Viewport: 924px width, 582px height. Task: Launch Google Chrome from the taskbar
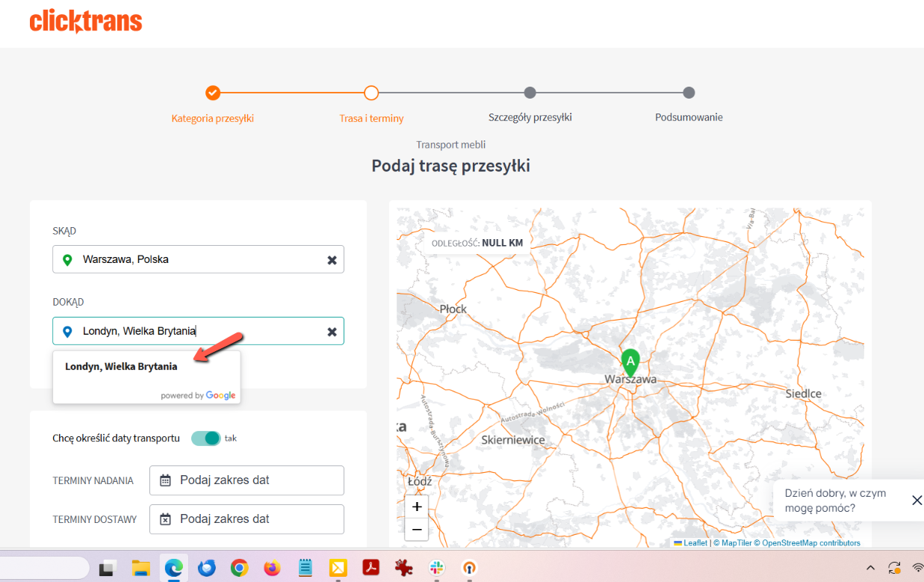(x=239, y=568)
